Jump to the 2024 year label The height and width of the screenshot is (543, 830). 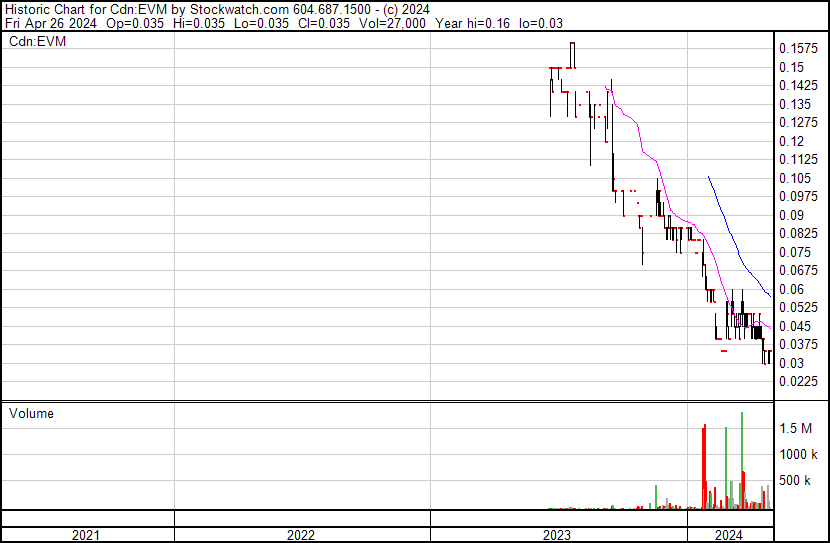pos(730,535)
